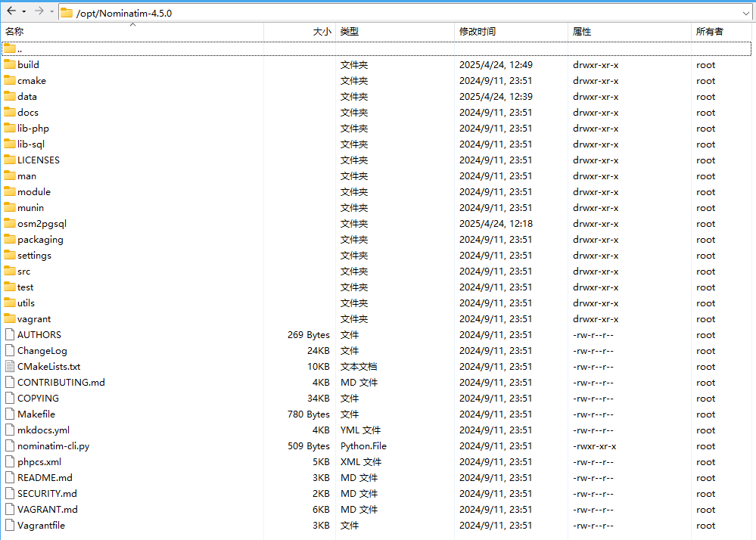Click the 509 Bytes size of nominatim-cli.py
Viewport: 756px width, 540px height.
point(309,446)
